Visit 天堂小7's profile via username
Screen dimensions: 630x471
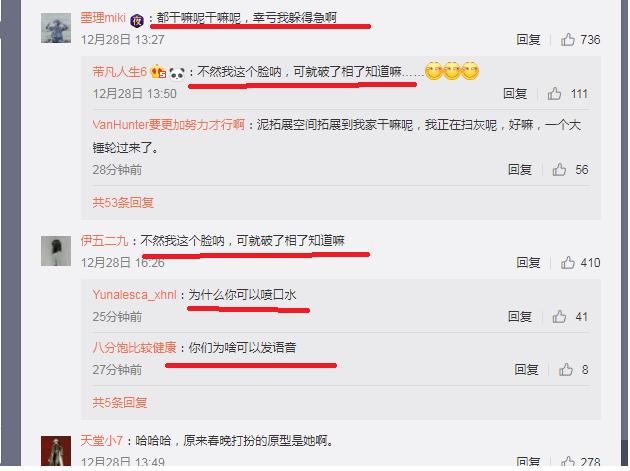[x=102, y=440]
